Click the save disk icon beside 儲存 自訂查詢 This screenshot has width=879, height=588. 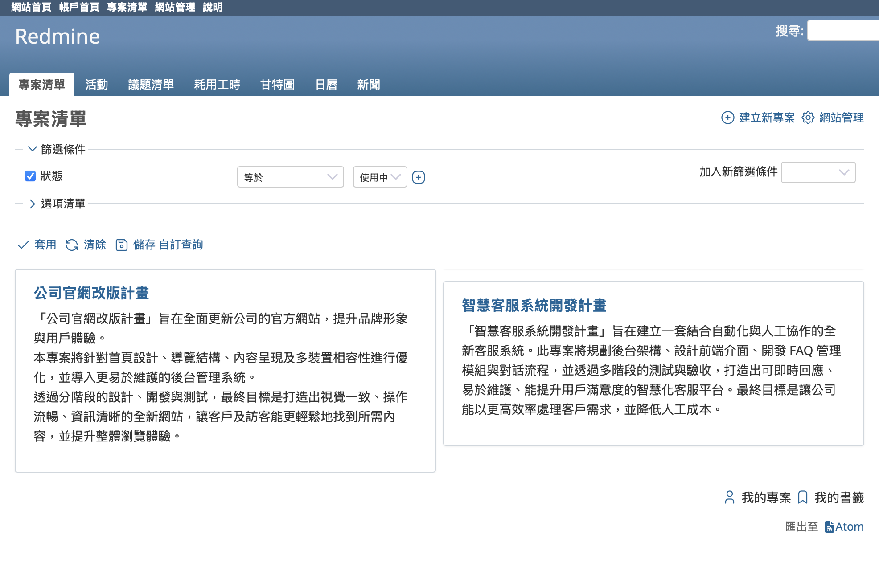coord(121,245)
